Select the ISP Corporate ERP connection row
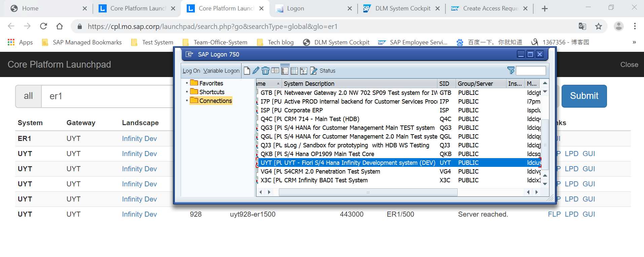 point(399,110)
